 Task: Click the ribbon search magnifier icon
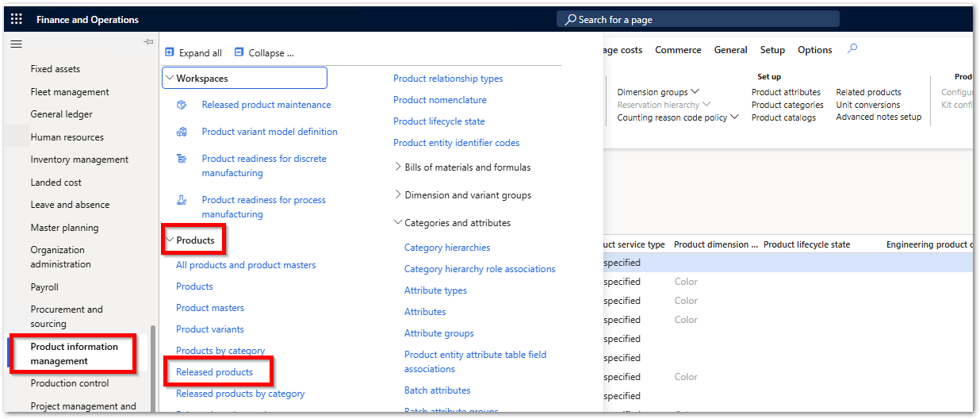(852, 49)
